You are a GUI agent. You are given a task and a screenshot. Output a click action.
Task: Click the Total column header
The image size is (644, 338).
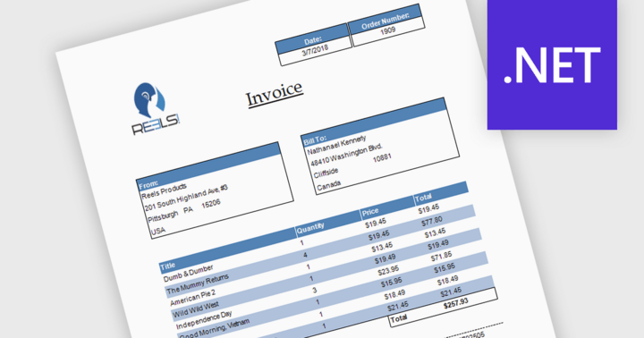click(423, 198)
